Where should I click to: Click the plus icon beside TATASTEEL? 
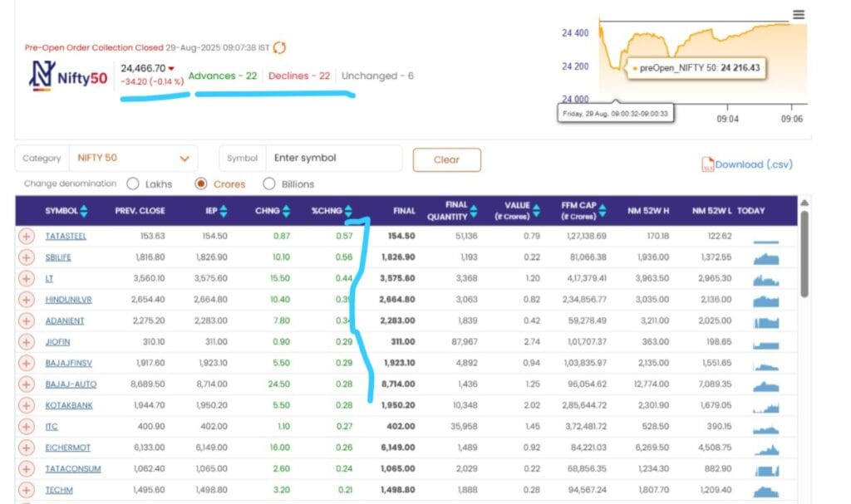click(x=26, y=236)
